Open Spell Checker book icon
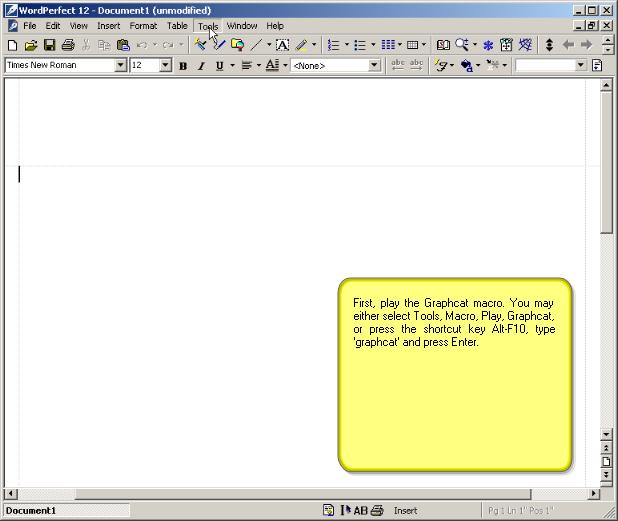 [443, 45]
